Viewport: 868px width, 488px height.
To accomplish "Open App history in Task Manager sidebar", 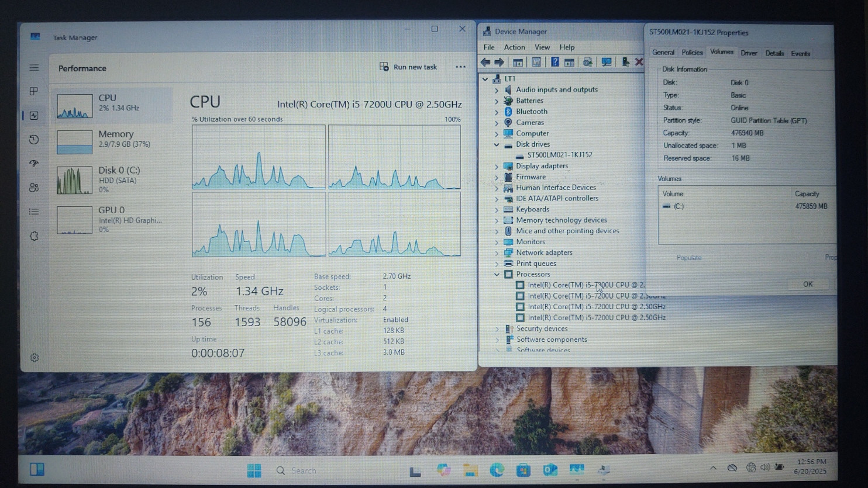I will tap(34, 140).
